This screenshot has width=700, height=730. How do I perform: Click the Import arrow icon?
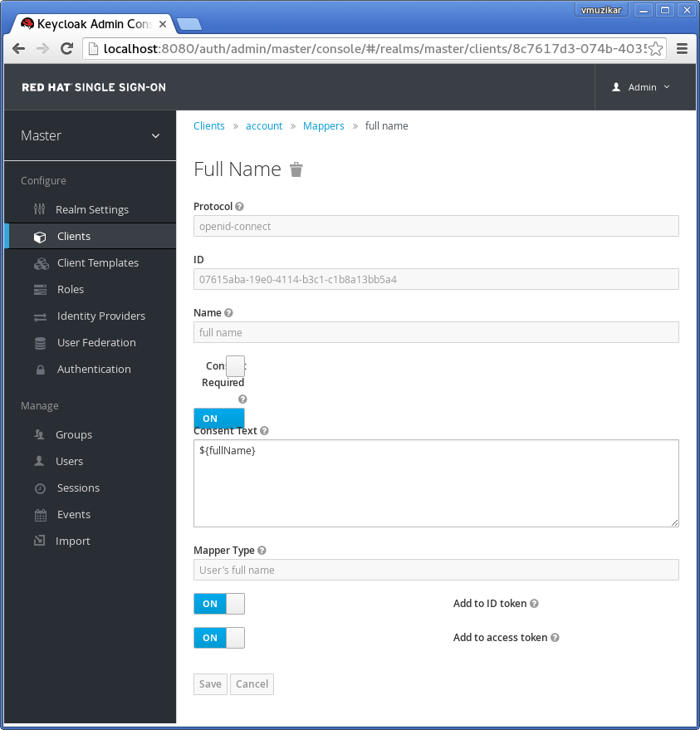40,541
